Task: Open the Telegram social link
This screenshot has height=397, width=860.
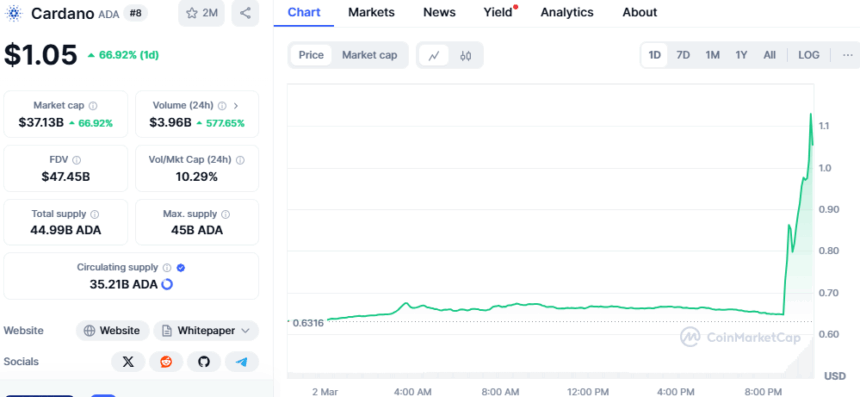Action: click(x=242, y=362)
